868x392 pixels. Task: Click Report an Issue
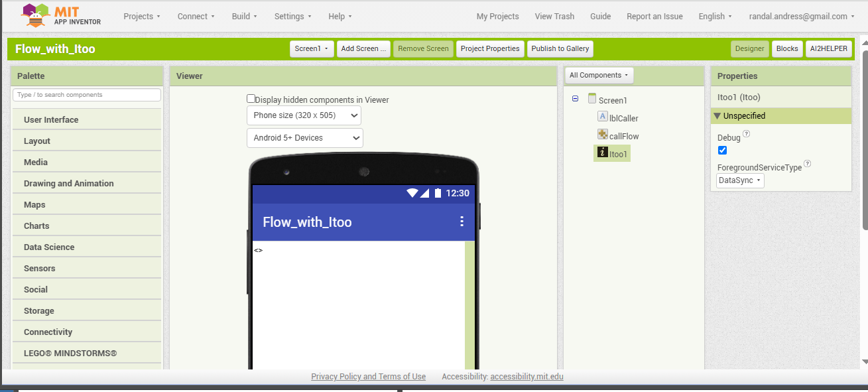point(654,17)
